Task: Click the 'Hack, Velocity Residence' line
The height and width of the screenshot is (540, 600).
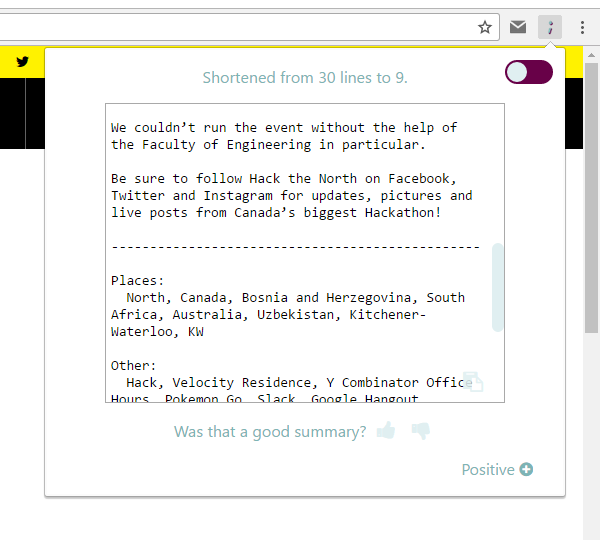Action: click(x=299, y=383)
